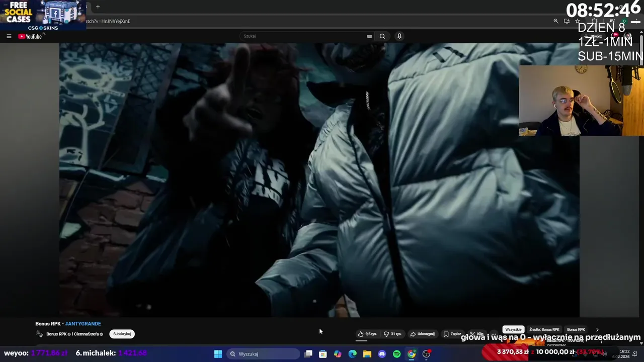This screenshot has height=362, width=644.
Task: Open a new browser tab with plus
Action: pyautogui.click(x=98, y=7)
